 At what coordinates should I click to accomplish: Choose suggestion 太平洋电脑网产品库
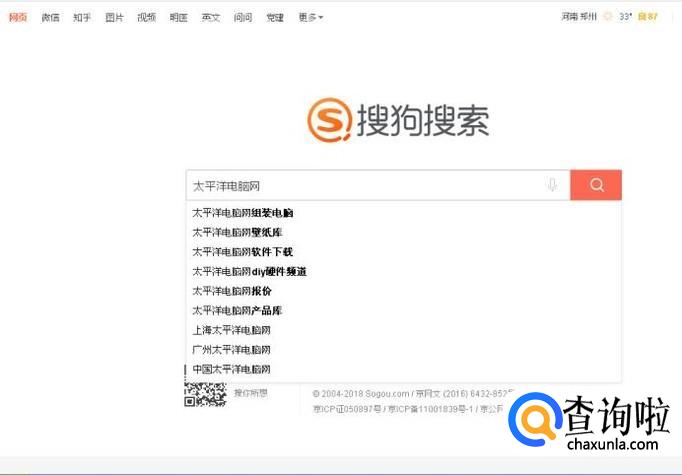pyautogui.click(x=403, y=311)
